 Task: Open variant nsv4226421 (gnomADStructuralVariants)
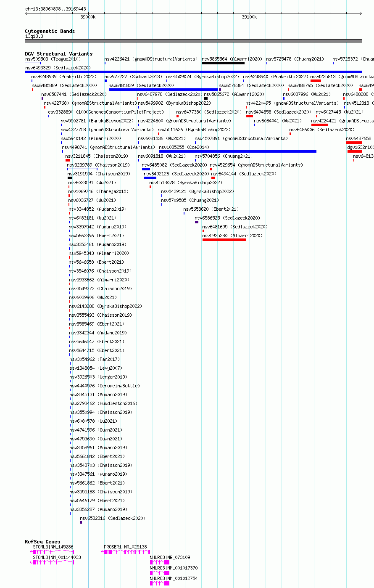(151, 59)
